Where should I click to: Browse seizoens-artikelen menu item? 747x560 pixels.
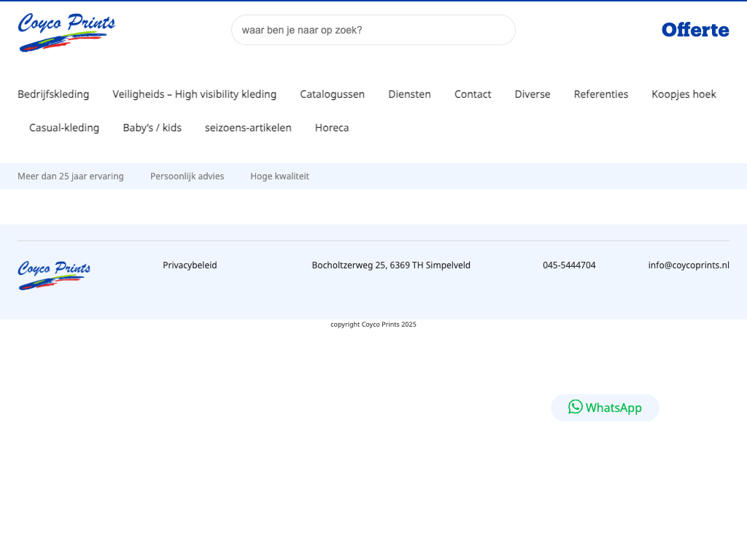(248, 128)
